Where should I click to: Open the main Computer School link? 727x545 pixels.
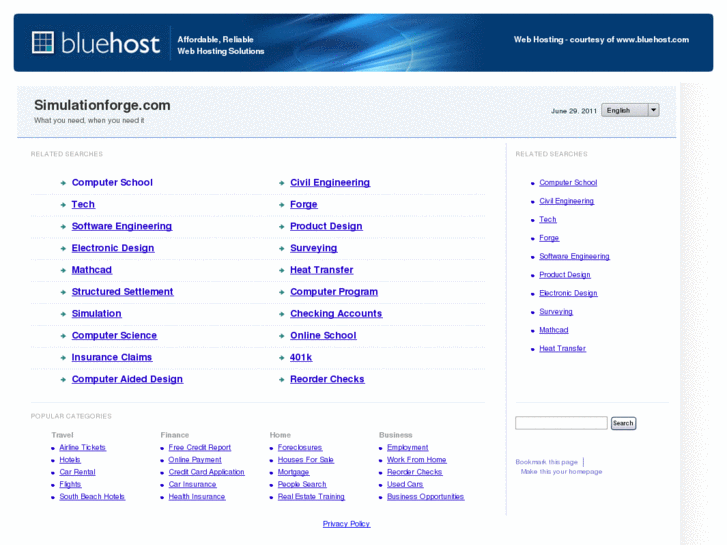coord(112,183)
